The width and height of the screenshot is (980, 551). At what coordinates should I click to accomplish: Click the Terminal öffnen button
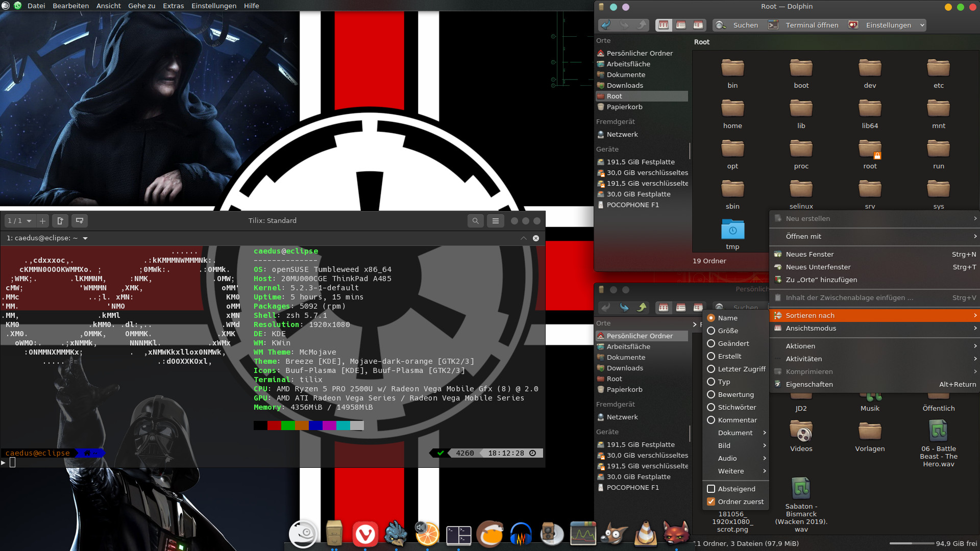pyautogui.click(x=805, y=25)
